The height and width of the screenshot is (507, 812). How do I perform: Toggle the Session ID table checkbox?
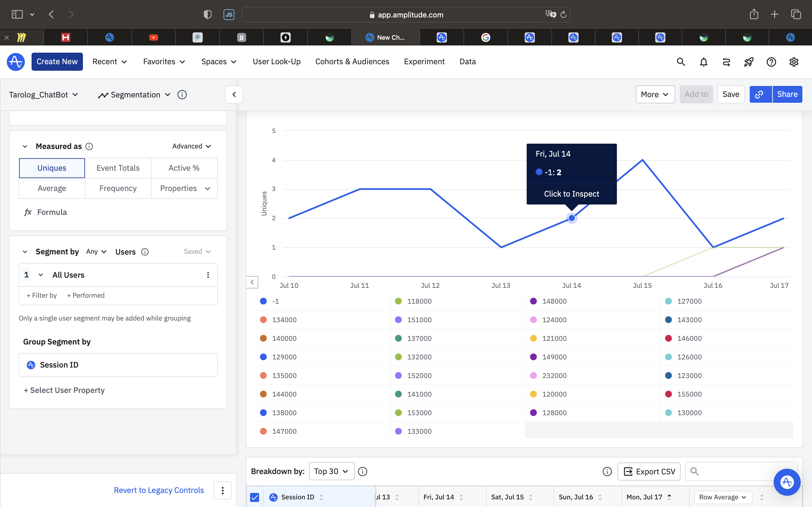coord(255,497)
